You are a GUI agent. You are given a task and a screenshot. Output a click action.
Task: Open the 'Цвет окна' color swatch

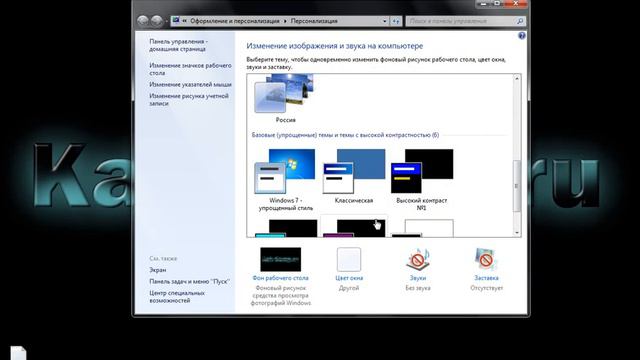[349, 259]
